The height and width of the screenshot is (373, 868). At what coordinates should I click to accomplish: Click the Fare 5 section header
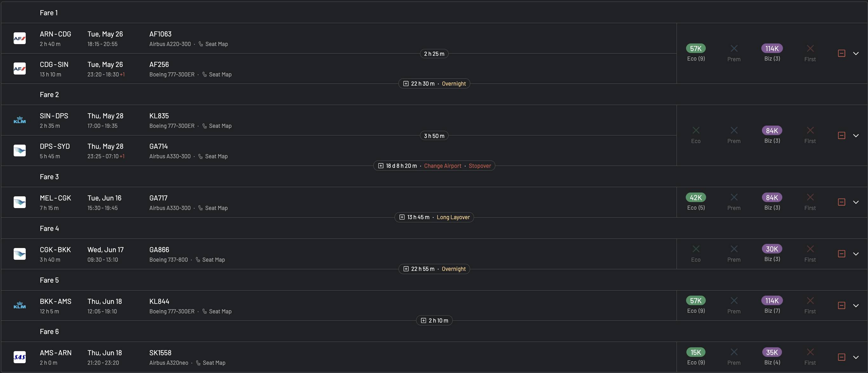click(49, 280)
